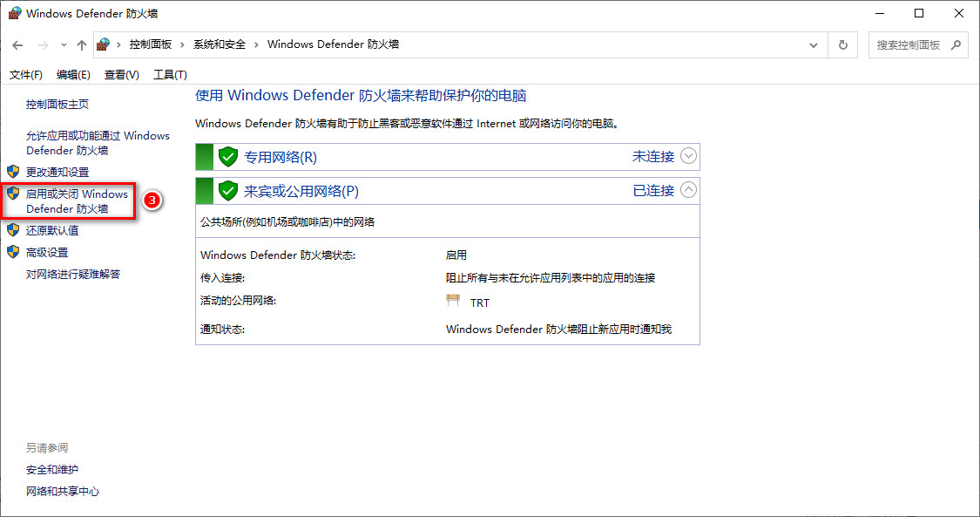The image size is (980, 517).
Task: Open the 高级设置 link
Action: point(47,253)
